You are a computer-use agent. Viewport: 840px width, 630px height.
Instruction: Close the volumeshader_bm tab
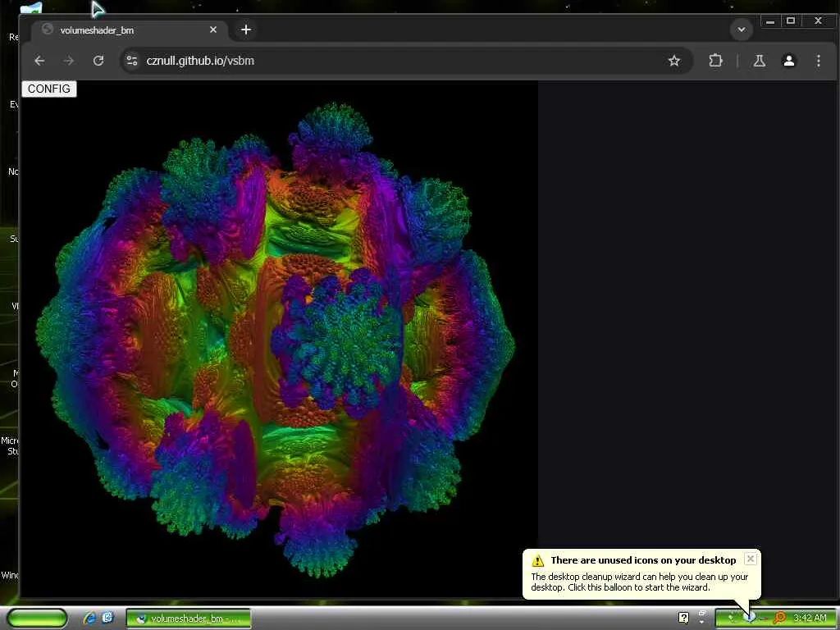click(x=213, y=30)
